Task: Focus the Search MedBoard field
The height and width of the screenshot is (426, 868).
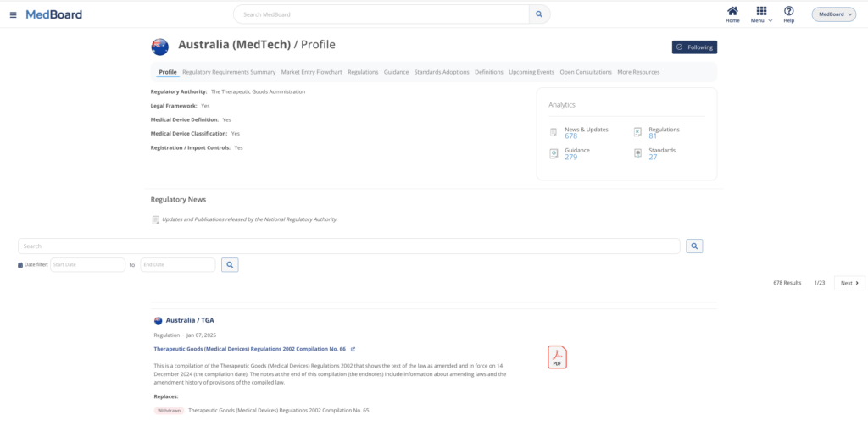Action: coord(381,14)
